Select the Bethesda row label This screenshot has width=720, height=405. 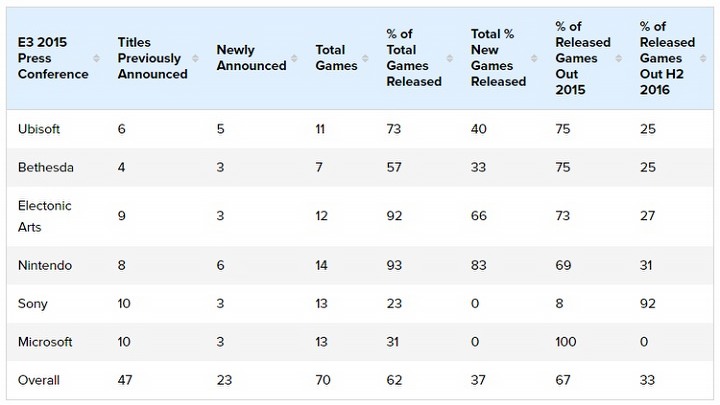click(x=45, y=167)
